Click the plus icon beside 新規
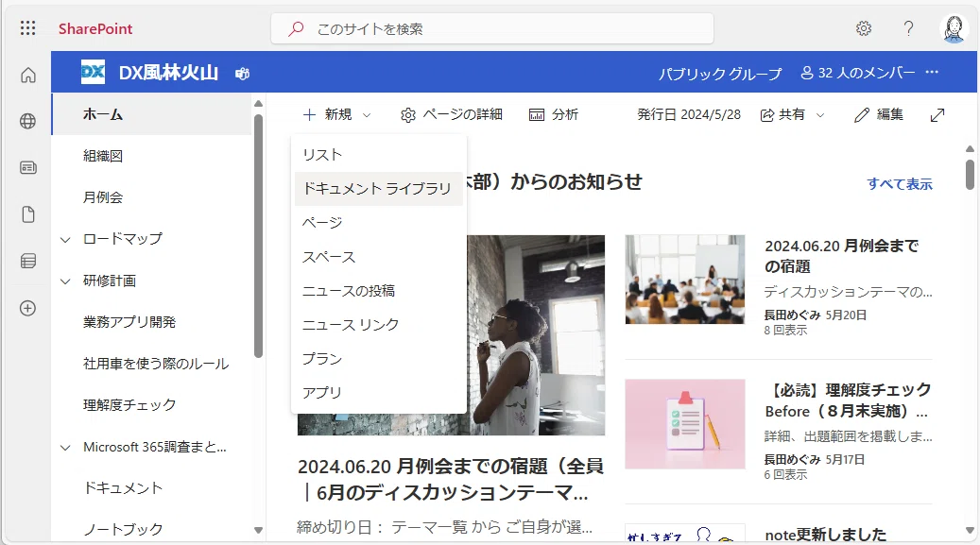 [x=309, y=115]
